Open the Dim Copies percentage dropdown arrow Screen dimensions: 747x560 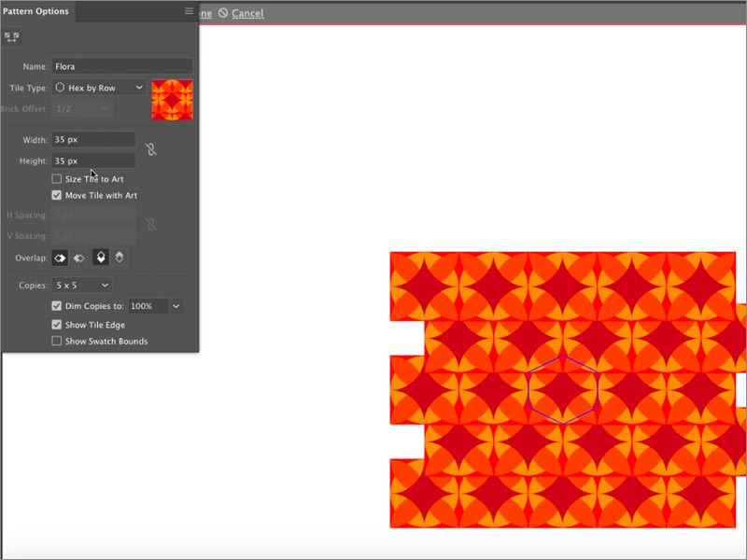176,306
